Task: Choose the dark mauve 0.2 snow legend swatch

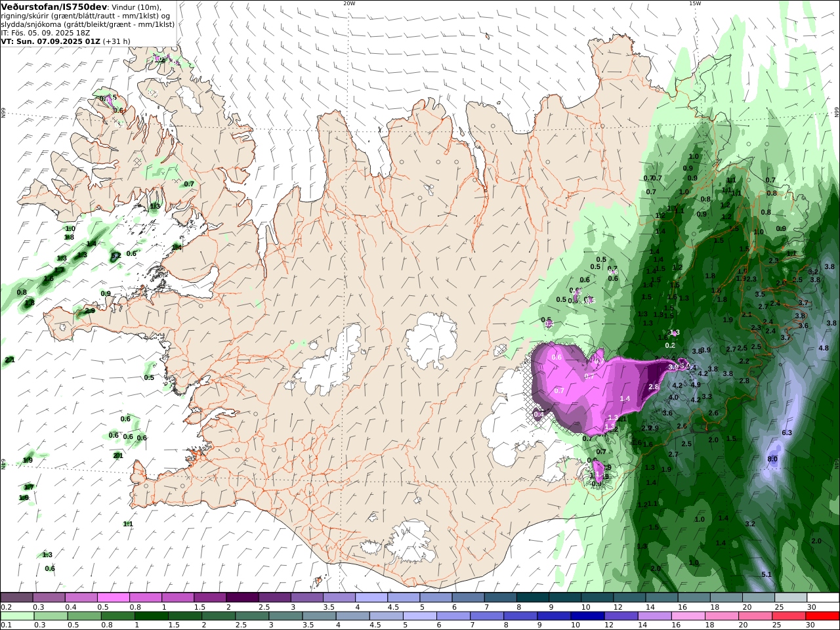Action: [x=17, y=598]
